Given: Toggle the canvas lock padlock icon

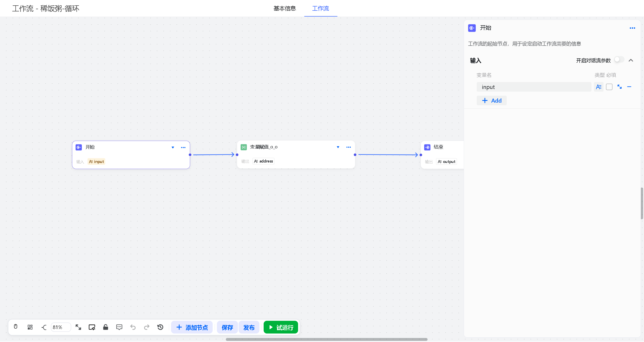Looking at the screenshot, I should 106,327.
